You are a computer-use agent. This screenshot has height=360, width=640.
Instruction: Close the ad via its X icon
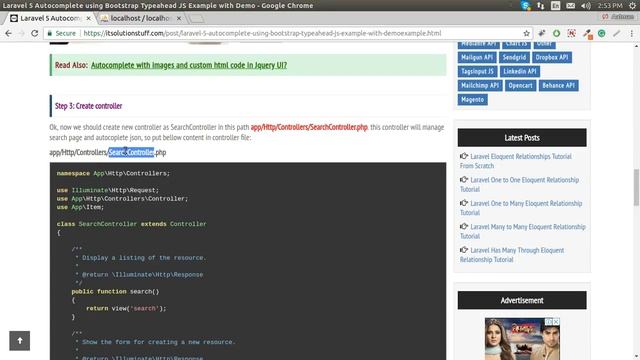pos(556,322)
